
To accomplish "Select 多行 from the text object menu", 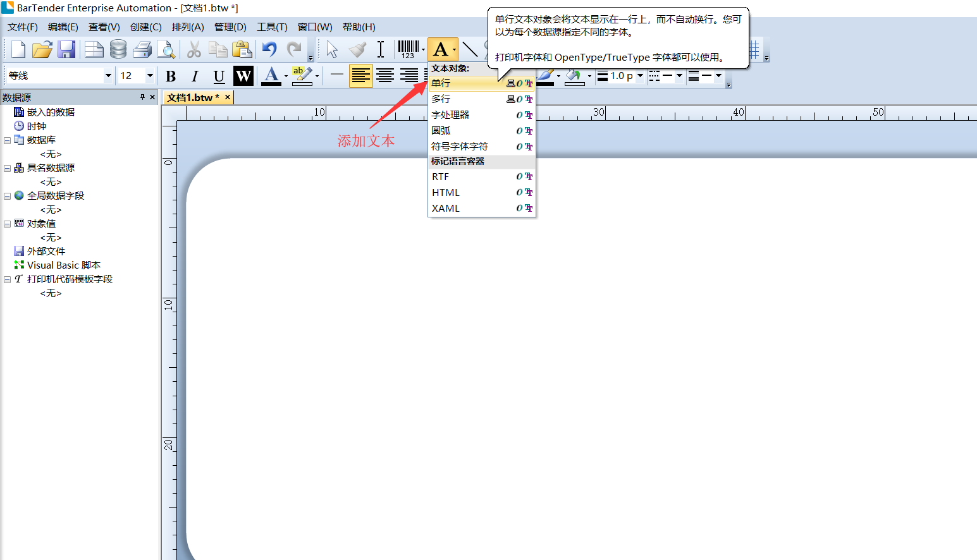I will [x=441, y=99].
